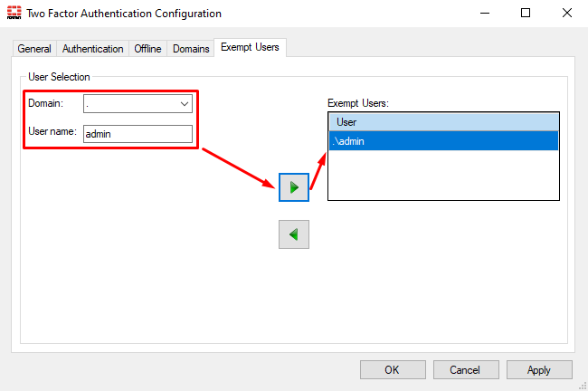This screenshot has height=391, width=588.
Task: Switch to the General tab
Action: click(34, 49)
